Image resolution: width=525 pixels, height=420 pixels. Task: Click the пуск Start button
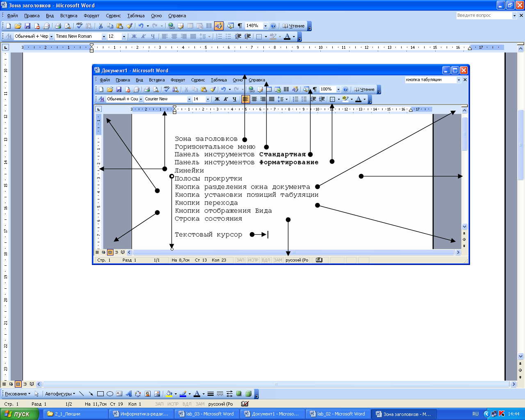click(x=19, y=414)
